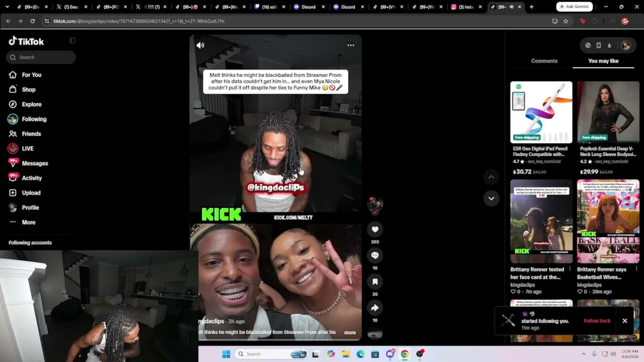Open the taskbar volume control
Screen dimensions: 644x362
click(613, 354)
